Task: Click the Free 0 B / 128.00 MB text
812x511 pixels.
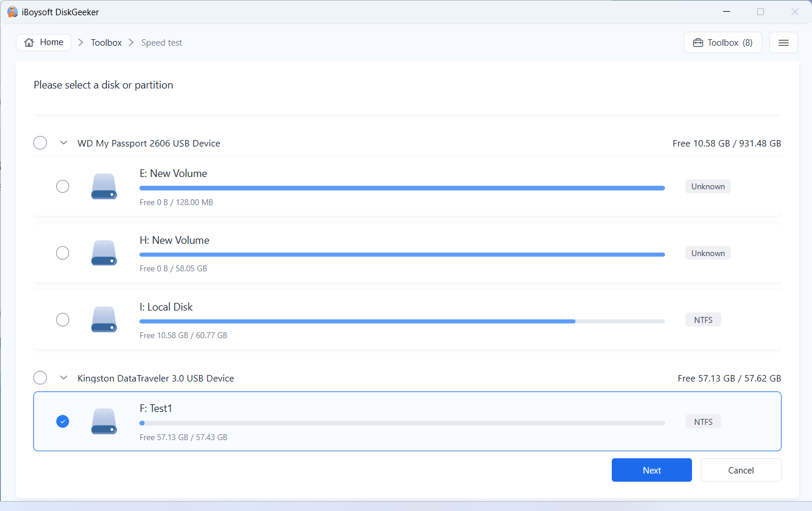Action: point(176,202)
